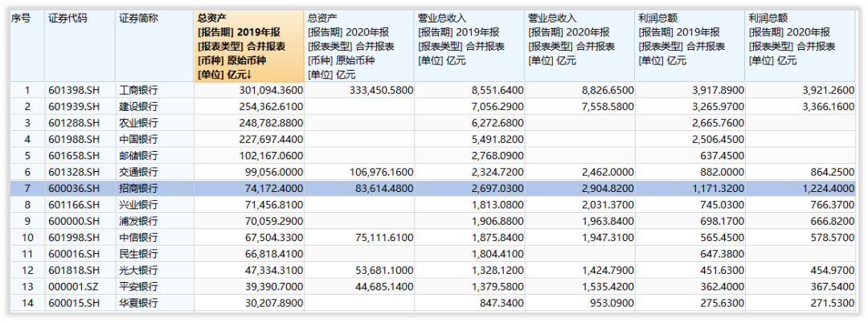Click the 证券简称 column header
This screenshot has height=323, width=868.
[154, 47]
